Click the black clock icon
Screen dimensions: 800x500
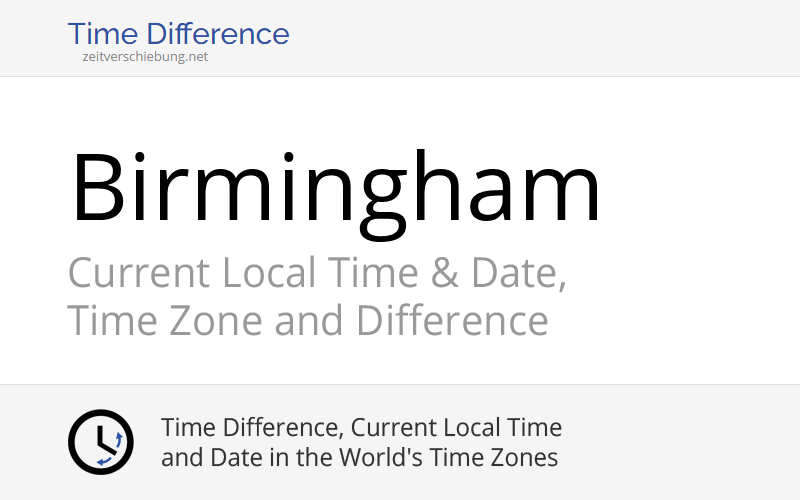point(100,442)
